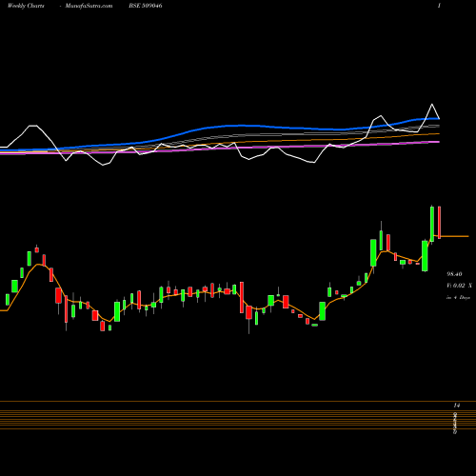476x476 pixels.
Task: Click the "in 4 Days" text
Action: (x=458, y=298)
